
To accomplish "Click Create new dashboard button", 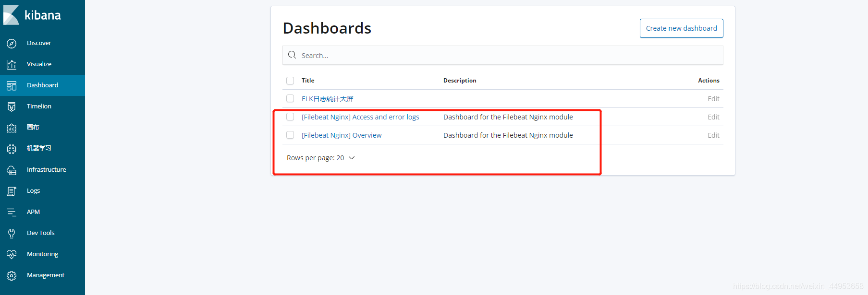I will click(x=681, y=28).
